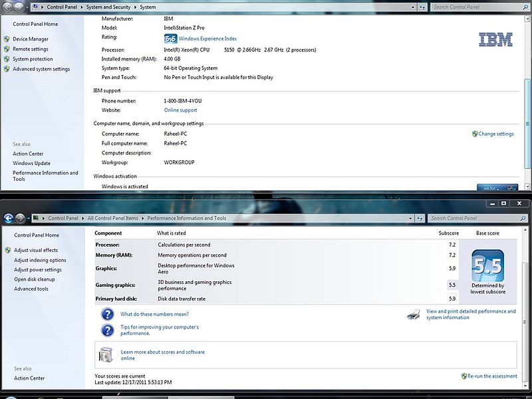Open Advanced tools link
532x399 pixels.
click(31, 289)
